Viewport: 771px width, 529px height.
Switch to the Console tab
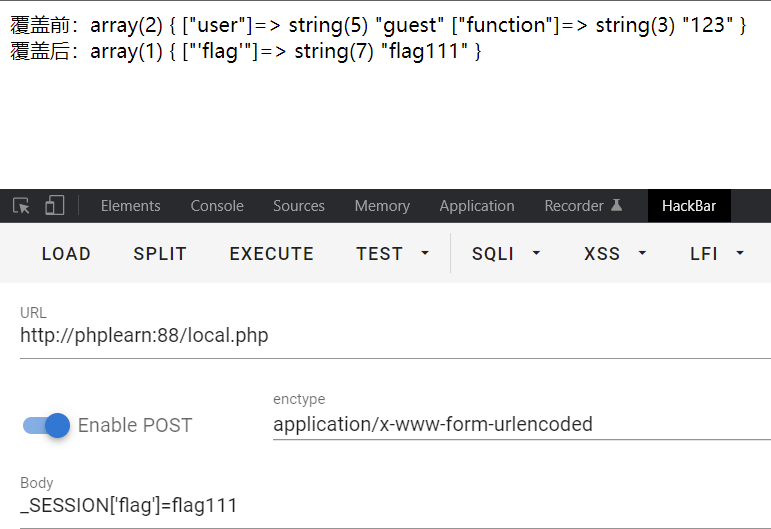coord(217,206)
